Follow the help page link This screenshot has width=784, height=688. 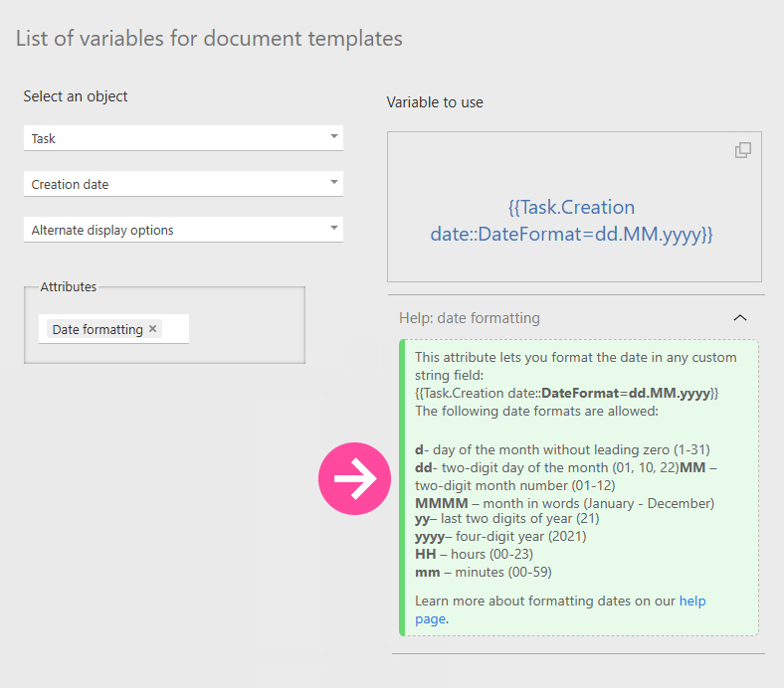pyautogui.click(x=692, y=602)
